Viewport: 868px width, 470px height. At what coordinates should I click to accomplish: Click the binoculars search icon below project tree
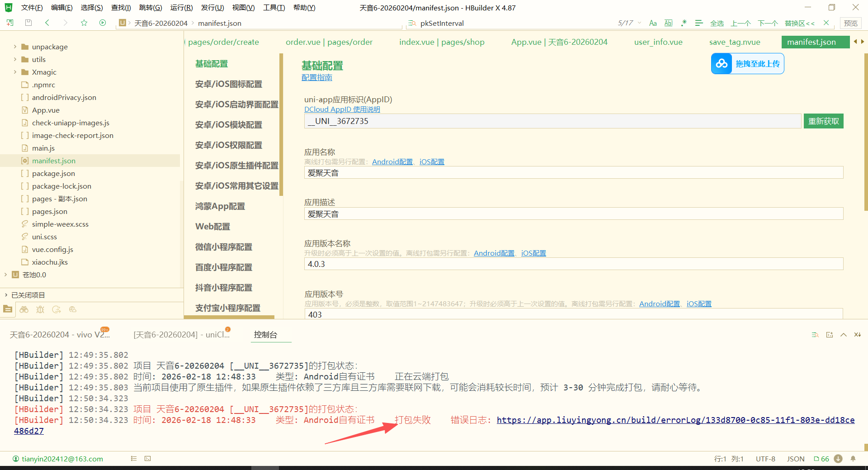pyautogui.click(x=24, y=309)
